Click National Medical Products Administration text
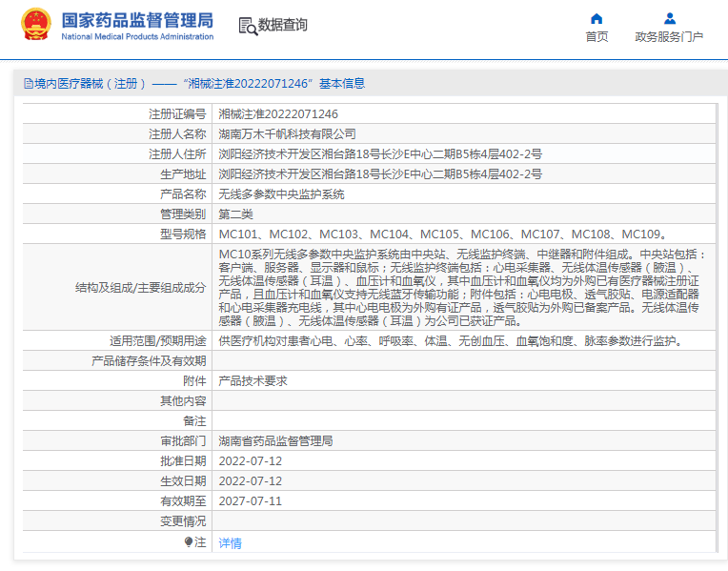728x571 pixels. coord(137,37)
